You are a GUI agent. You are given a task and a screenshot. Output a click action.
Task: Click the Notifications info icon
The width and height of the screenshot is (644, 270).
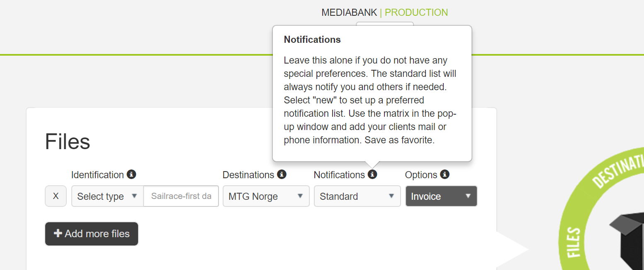click(372, 174)
